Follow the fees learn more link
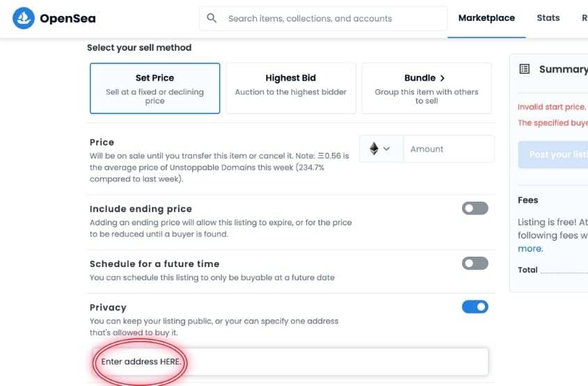This screenshot has height=386, width=588. [530, 248]
